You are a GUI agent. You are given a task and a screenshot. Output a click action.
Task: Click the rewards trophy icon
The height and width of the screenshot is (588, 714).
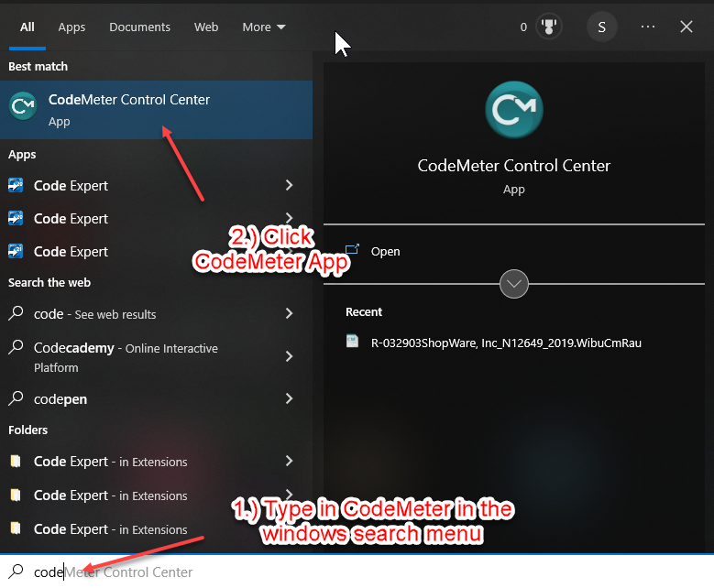tap(549, 27)
